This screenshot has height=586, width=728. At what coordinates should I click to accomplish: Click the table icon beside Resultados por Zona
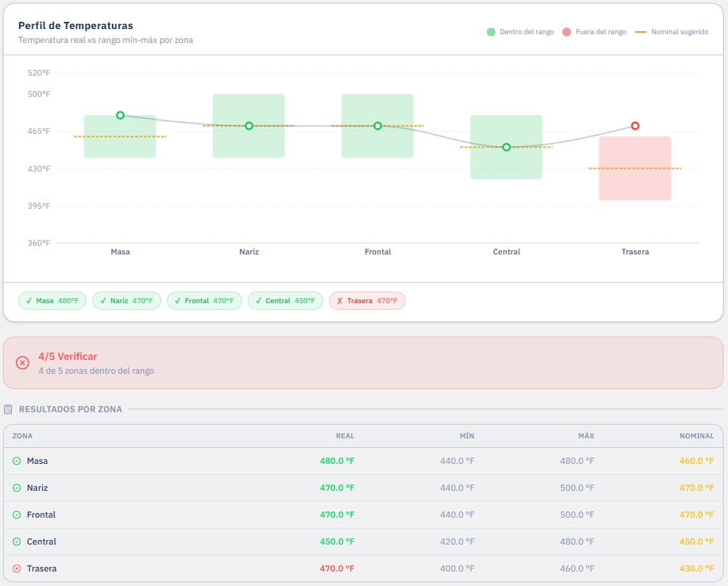pyautogui.click(x=8, y=409)
